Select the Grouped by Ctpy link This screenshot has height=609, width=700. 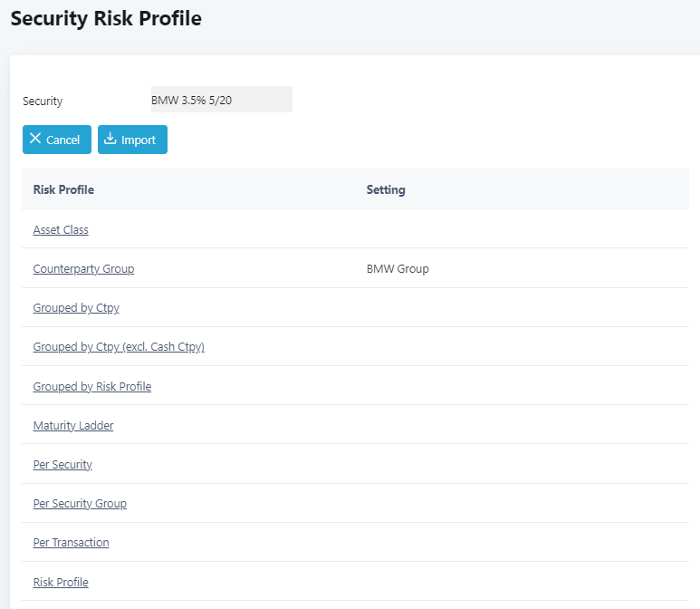click(x=76, y=308)
